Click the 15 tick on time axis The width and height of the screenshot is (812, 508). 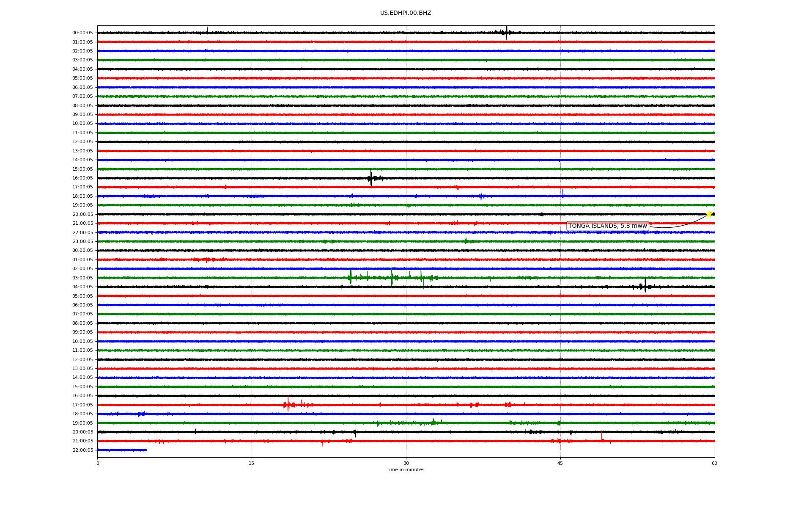[252, 463]
